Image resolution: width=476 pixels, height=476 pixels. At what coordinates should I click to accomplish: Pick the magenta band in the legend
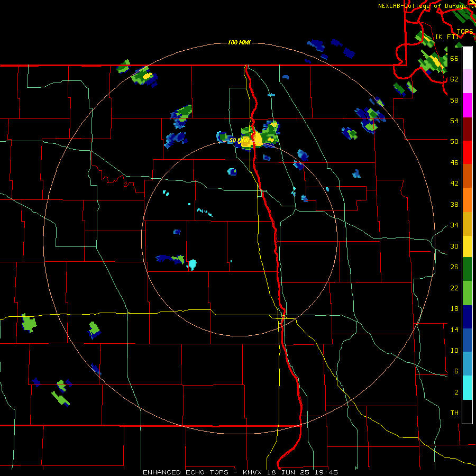pos(467,105)
